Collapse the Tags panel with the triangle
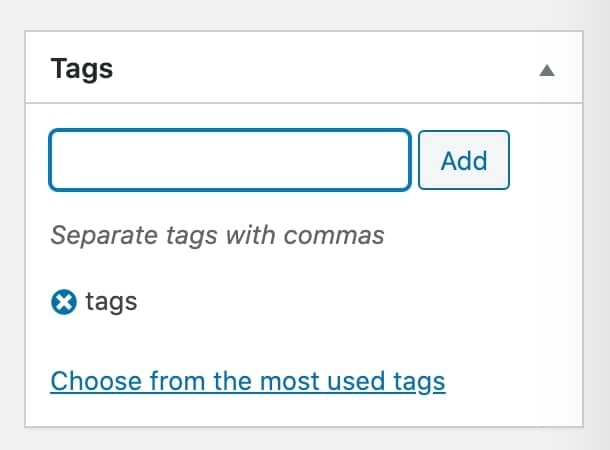 click(x=547, y=70)
